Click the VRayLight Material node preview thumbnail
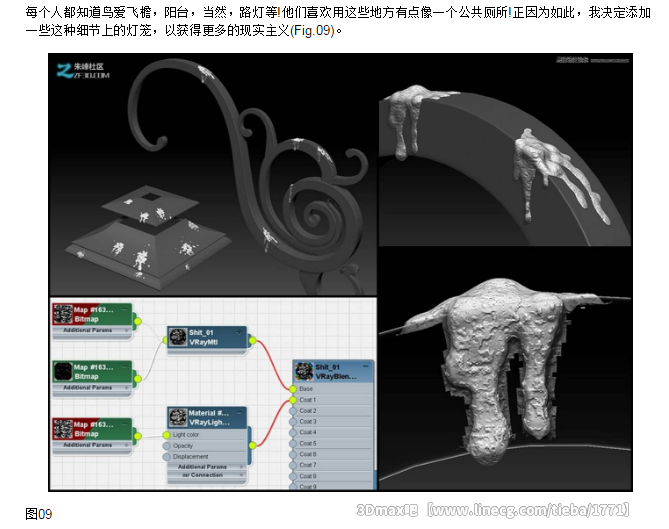The image size is (669, 529). pos(177,417)
